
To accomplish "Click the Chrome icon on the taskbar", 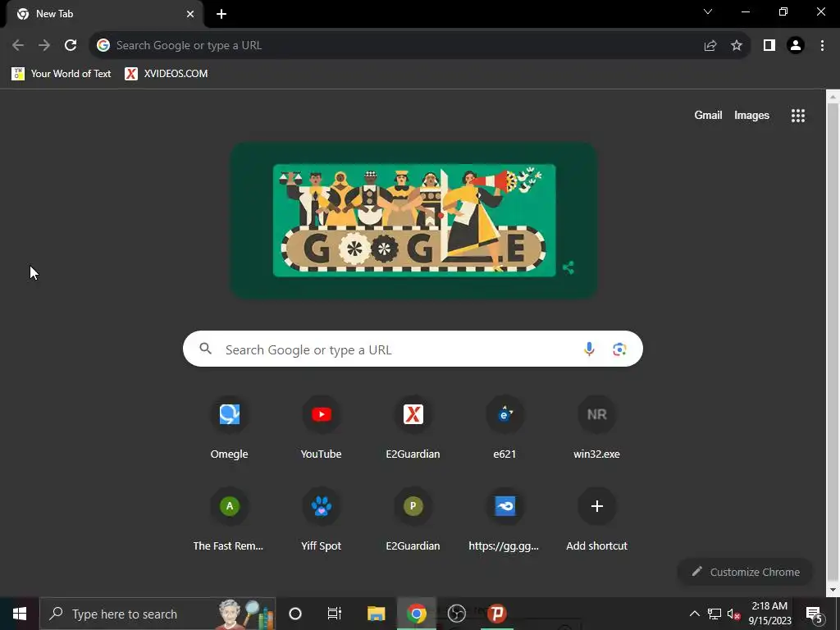I will [x=417, y=614].
